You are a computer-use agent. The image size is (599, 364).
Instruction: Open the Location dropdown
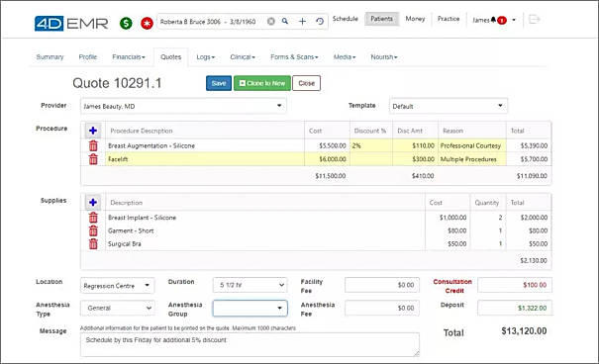[117, 286]
